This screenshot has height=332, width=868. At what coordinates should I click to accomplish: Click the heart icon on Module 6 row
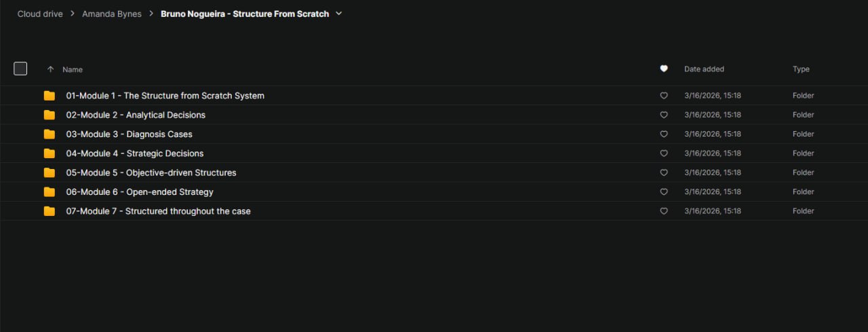(x=664, y=192)
